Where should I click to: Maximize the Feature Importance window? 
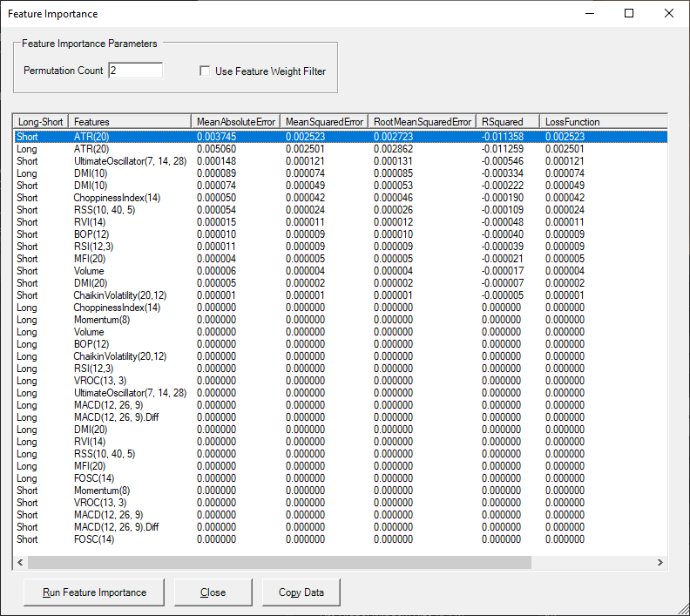click(629, 13)
